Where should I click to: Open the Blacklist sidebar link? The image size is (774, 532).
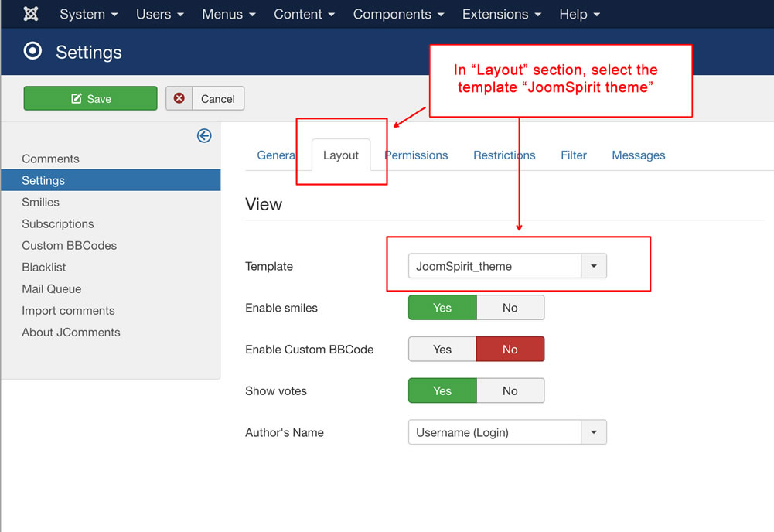click(44, 267)
